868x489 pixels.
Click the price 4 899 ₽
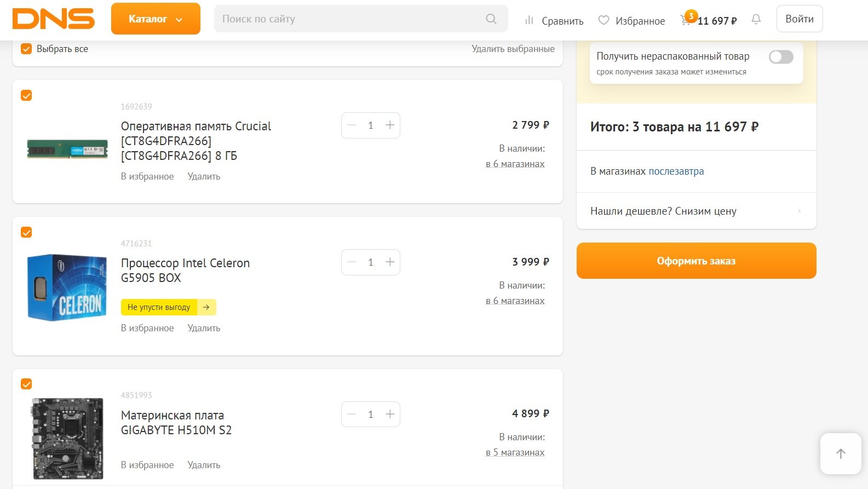(530, 413)
